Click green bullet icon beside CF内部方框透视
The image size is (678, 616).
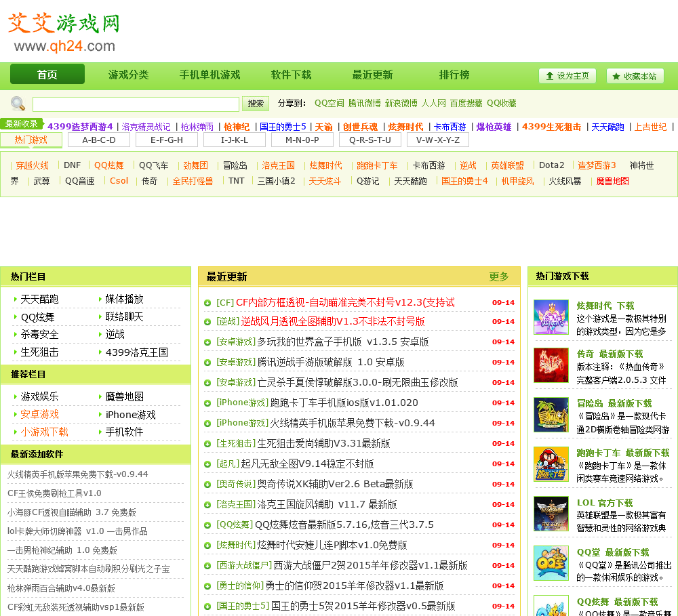[x=207, y=303]
